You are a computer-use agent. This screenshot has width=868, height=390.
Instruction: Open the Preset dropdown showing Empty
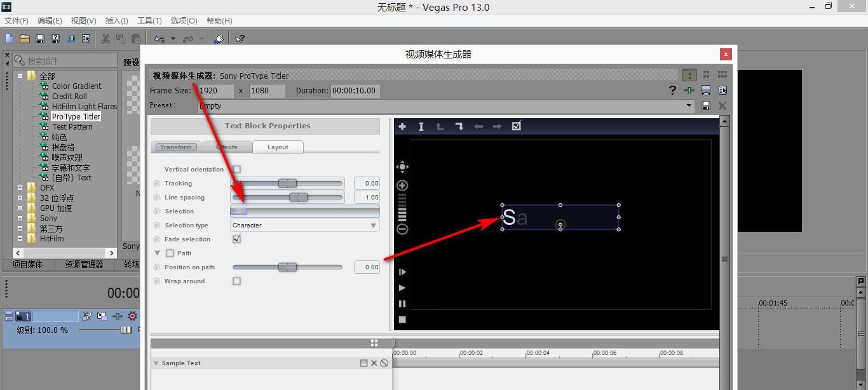(445, 105)
